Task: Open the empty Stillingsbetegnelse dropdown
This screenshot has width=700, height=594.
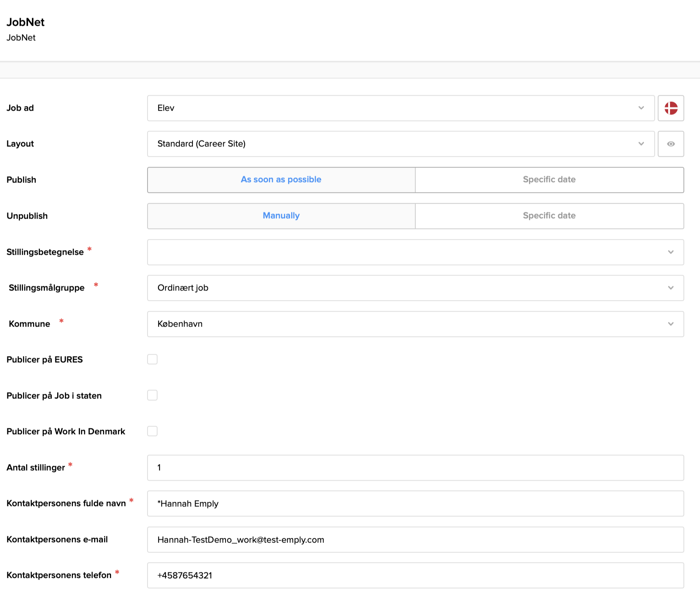Action: click(x=415, y=252)
